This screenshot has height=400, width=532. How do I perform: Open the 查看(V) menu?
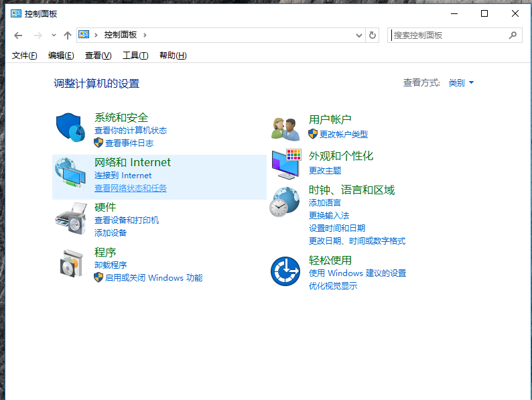coord(98,56)
